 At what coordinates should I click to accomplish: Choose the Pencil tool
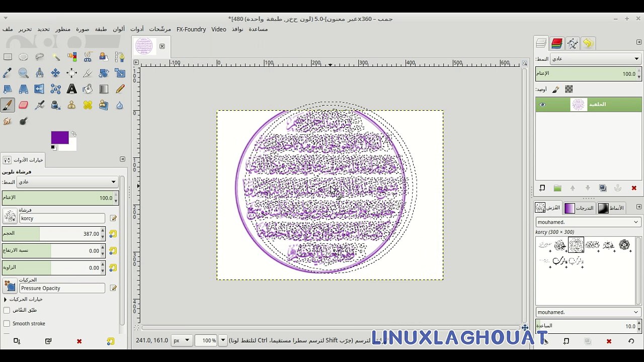point(120,89)
